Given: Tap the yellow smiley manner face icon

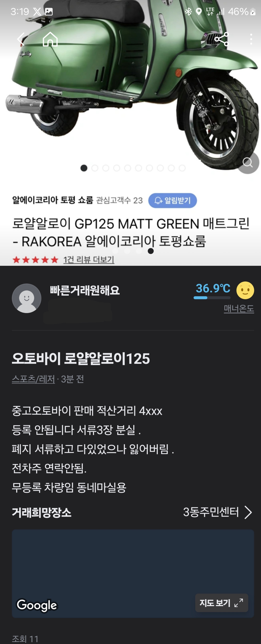Looking at the screenshot, I should (245, 290).
